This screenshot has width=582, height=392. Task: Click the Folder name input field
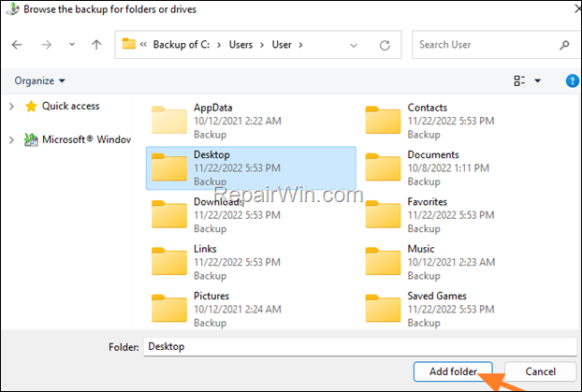pos(360,347)
